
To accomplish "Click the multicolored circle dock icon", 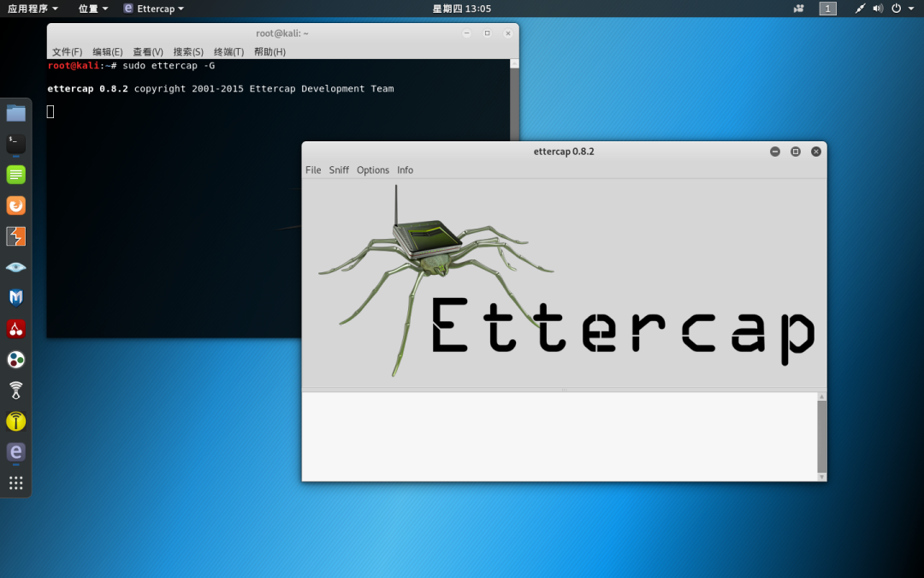I will [16, 359].
